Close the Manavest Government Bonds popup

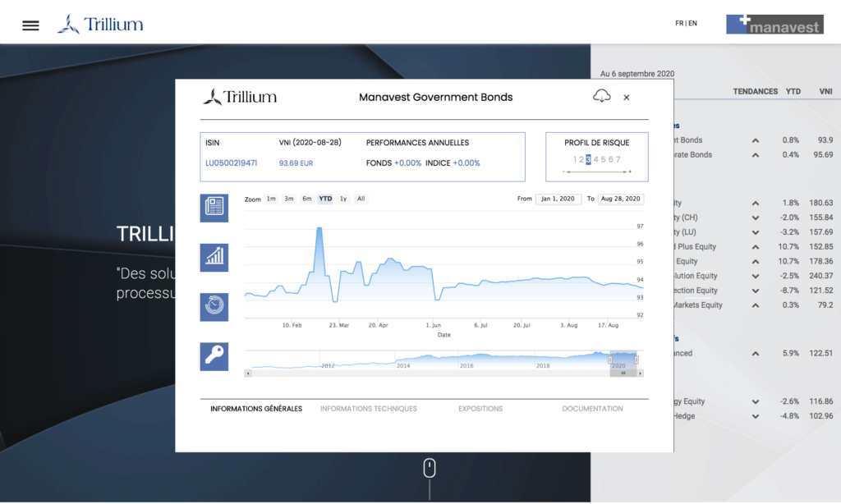click(627, 98)
